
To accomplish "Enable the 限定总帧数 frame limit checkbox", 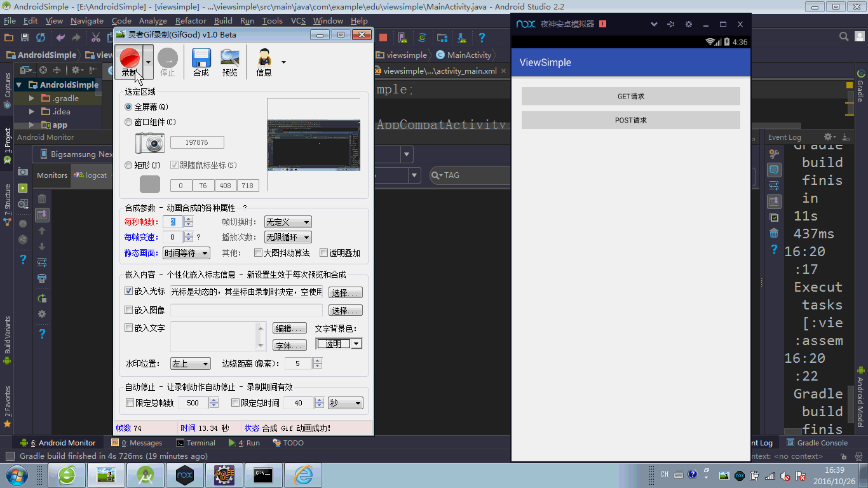I will [x=130, y=403].
